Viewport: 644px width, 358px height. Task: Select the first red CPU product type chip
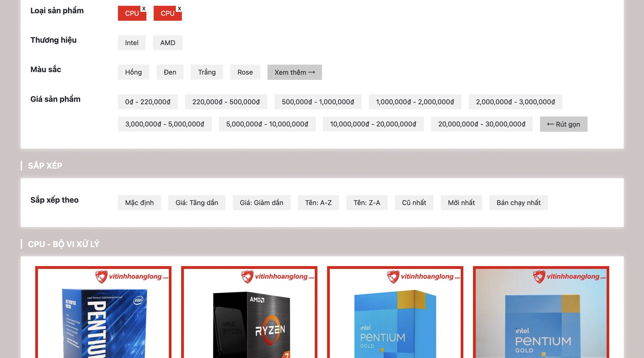point(132,13)
